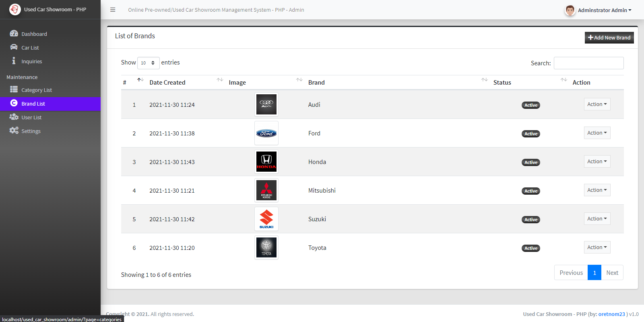Click the date 2021-11-30 11:38

tap(172, 133)
